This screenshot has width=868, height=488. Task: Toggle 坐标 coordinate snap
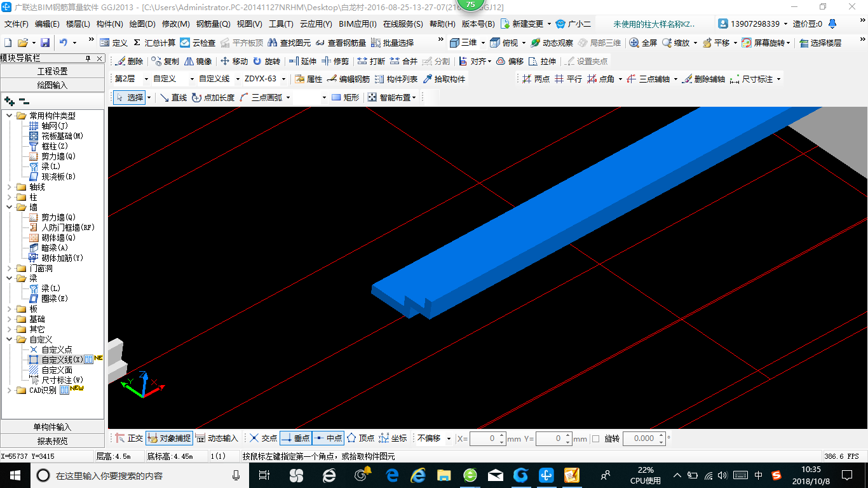click(393, 438)
